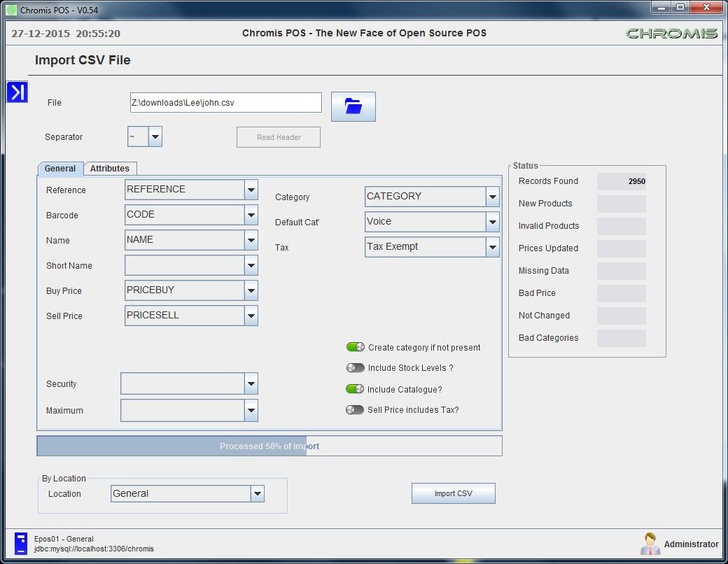
Task: Click the Records Found value 2950
Action: coord(621,181)
